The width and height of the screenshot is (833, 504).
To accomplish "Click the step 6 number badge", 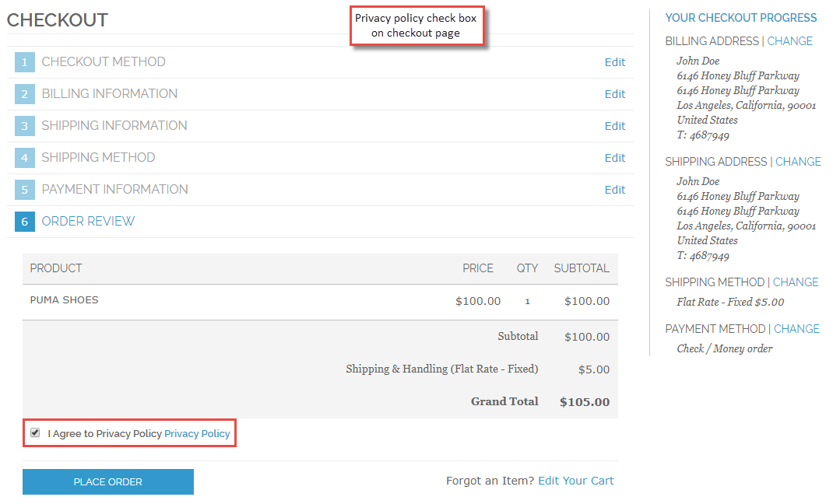I will [24, 221].
